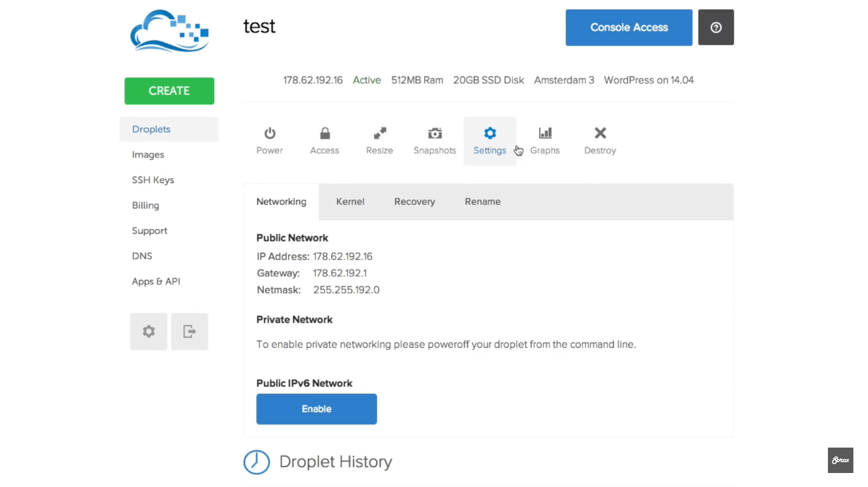Open account settings gear in sidebar
Image resolution: width=868 pixels, height=487 pixels.
pyautogui.click(x=149, y=331)
